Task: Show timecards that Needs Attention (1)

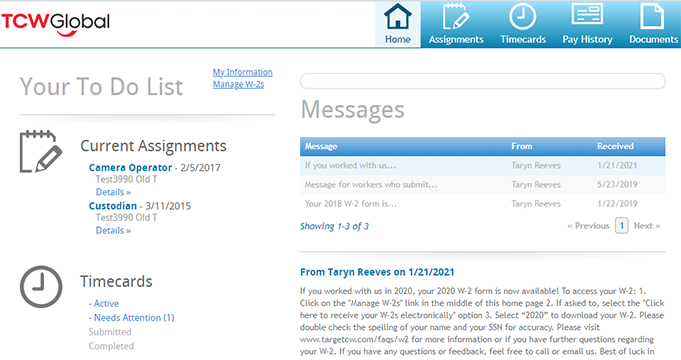Action: click(131, 318)
